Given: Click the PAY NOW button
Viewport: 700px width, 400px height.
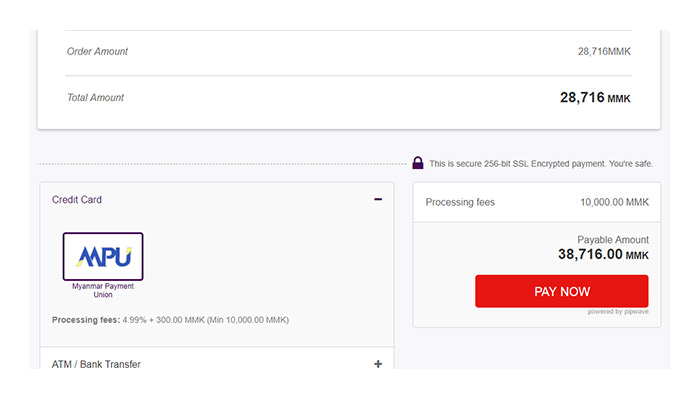Looking at the screenshot, I should tap(562, 291).
